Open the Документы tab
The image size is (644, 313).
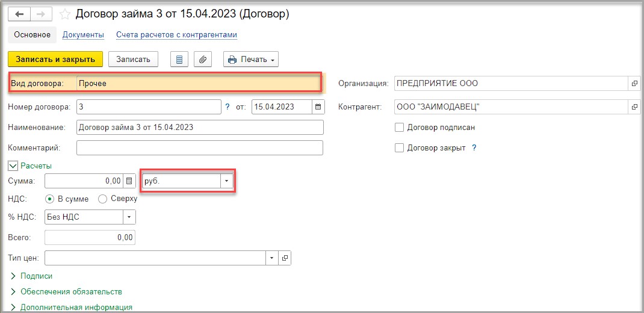[83, 35]
